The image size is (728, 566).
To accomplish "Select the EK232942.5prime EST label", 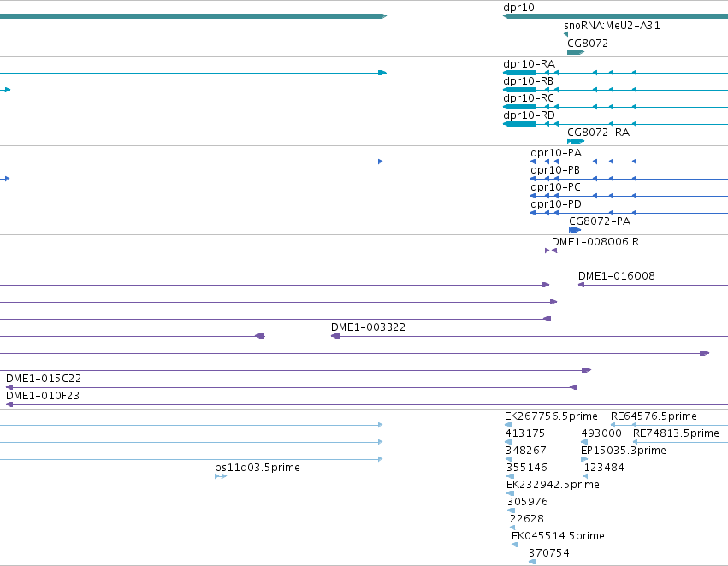I will tap(553, 485).
